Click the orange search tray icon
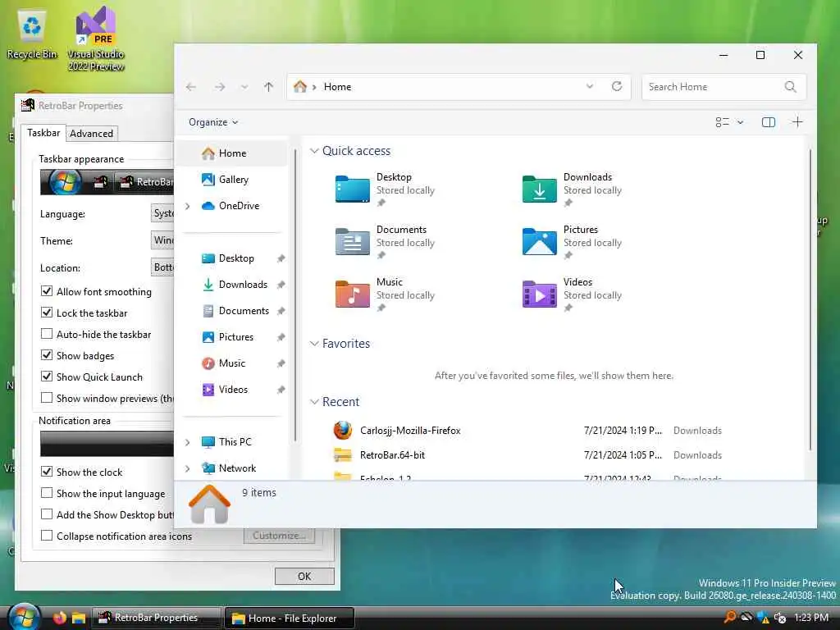 point(729,617)
